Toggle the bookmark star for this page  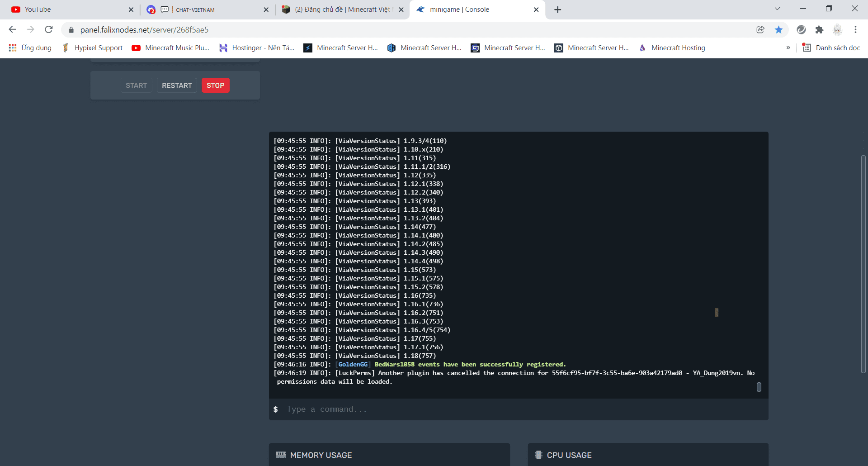(778, 29)
